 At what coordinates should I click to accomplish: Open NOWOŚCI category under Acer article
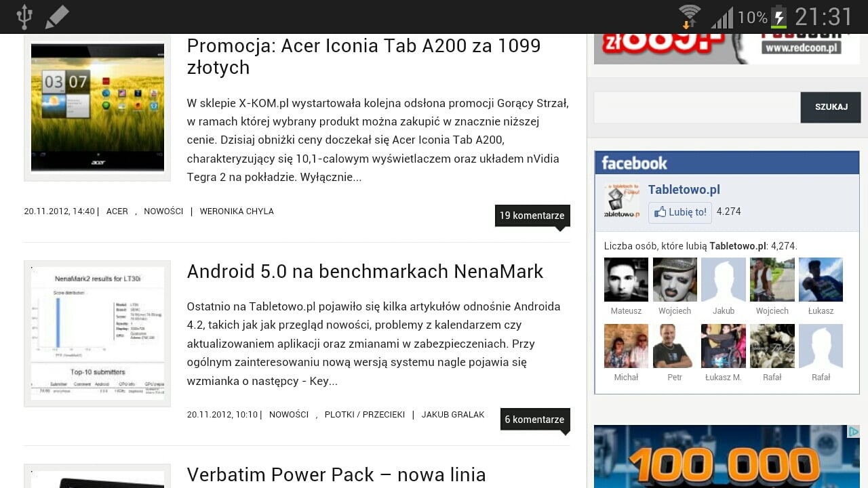pos(163,211)
